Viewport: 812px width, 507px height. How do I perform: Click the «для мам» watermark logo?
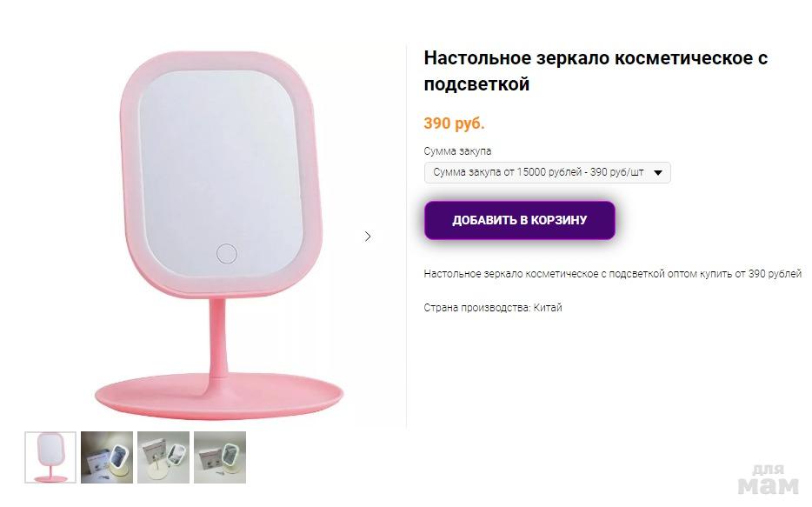pyautogui.click(x=768, y=480)
